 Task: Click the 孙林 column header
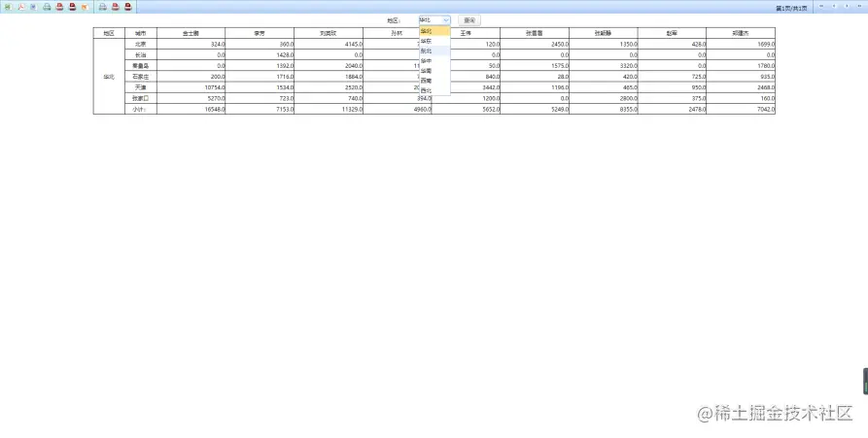click(397, 33)
